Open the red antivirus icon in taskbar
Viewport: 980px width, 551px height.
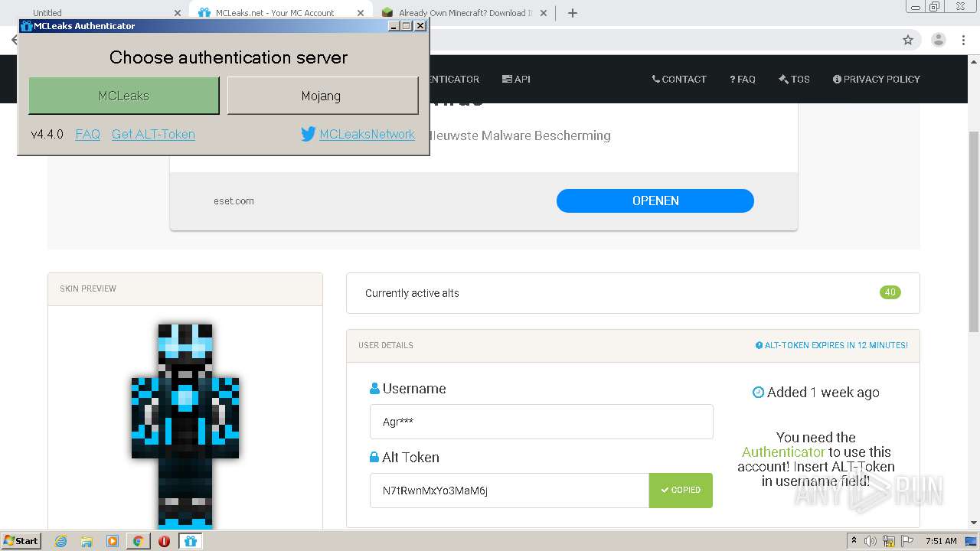[x=164, y=541]
